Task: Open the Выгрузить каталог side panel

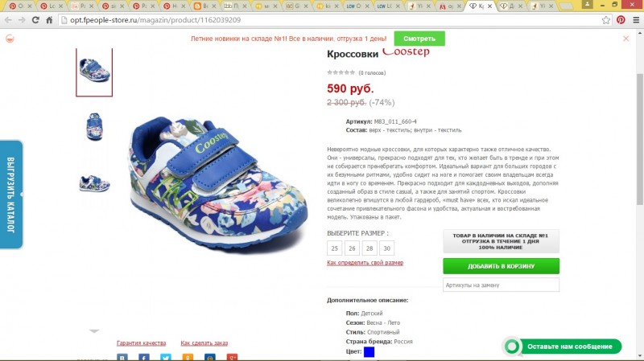Action: tap(11, 195)
